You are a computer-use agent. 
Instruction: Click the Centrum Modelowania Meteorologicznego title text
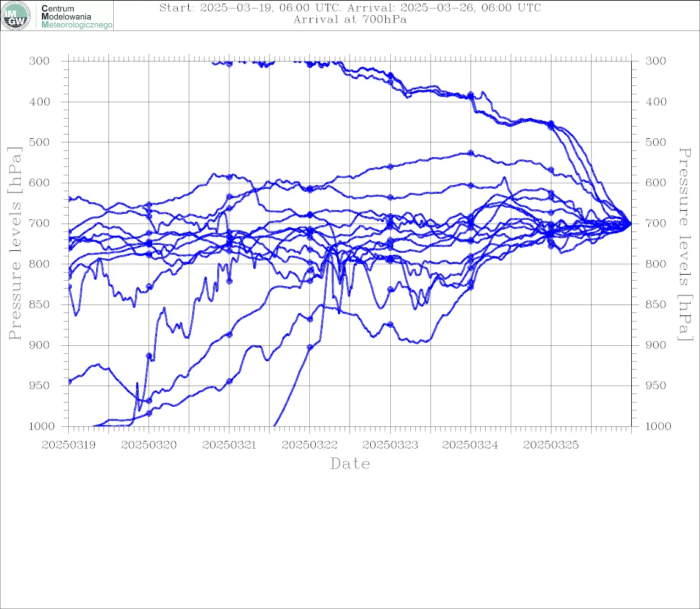(77, 16)
